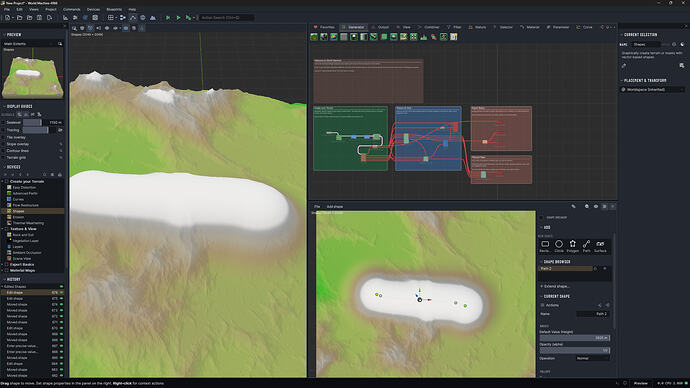Viewport: 690px width, 388px height.
Task: Collapse the Texture & View tree group
Action: 3,229
